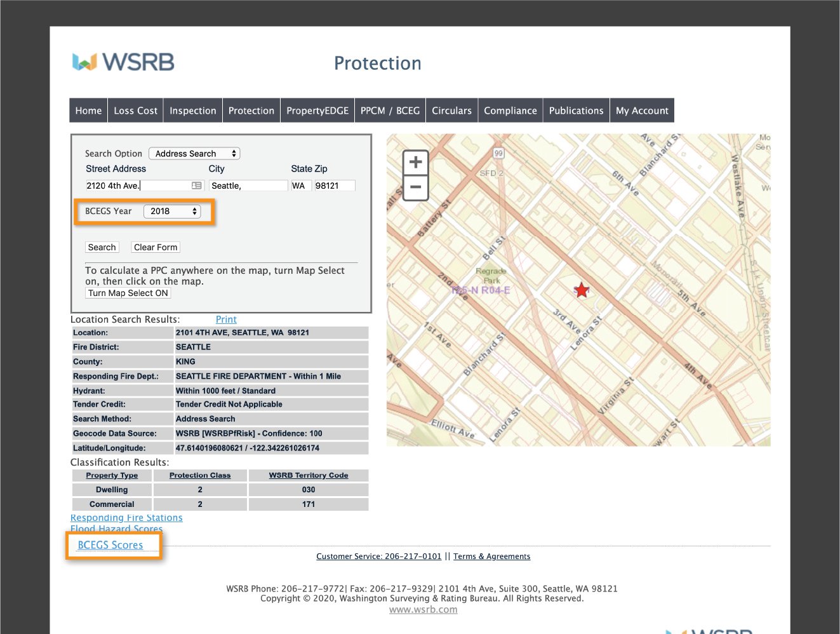
Task: Click the contact-card icon in the Street Address field
Action: [x=197, y=185]
